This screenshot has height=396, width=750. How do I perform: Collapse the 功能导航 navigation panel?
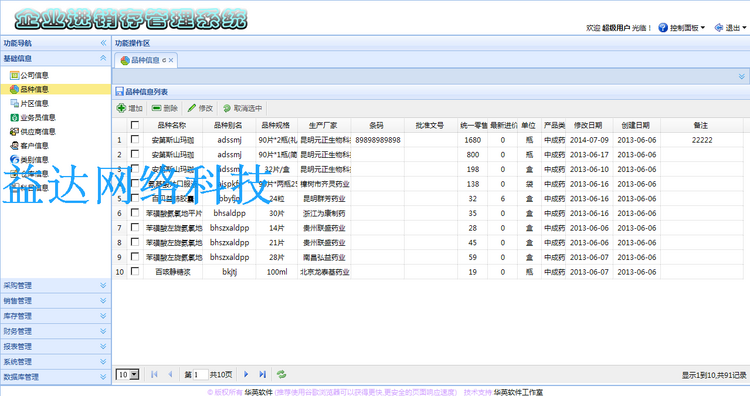point(103,43)
